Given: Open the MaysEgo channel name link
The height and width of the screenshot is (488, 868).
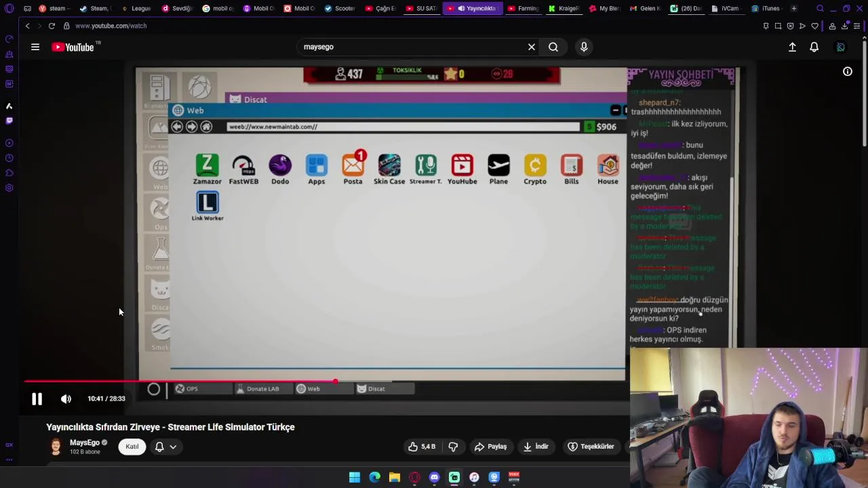Looking at the screenshot, I should pos(84,443).
